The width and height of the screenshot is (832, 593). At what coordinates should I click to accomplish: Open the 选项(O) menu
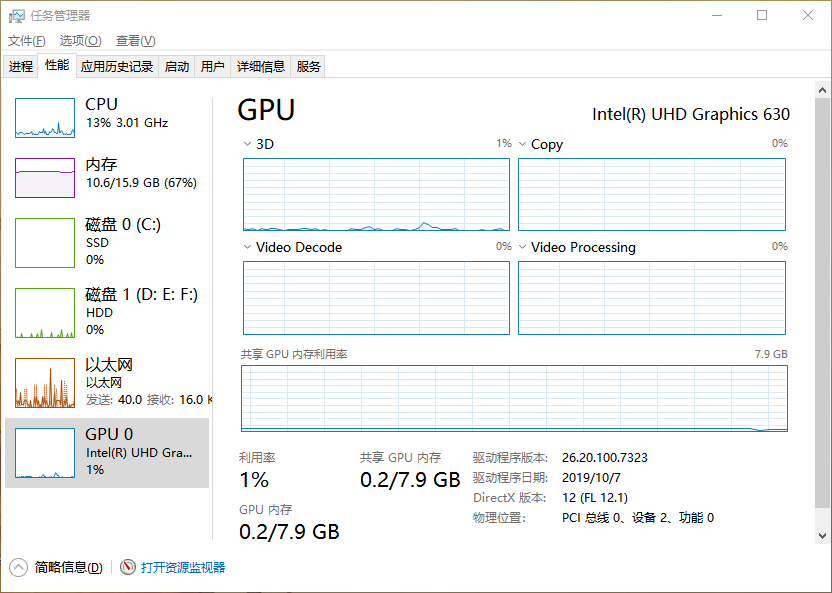point(80,41)
